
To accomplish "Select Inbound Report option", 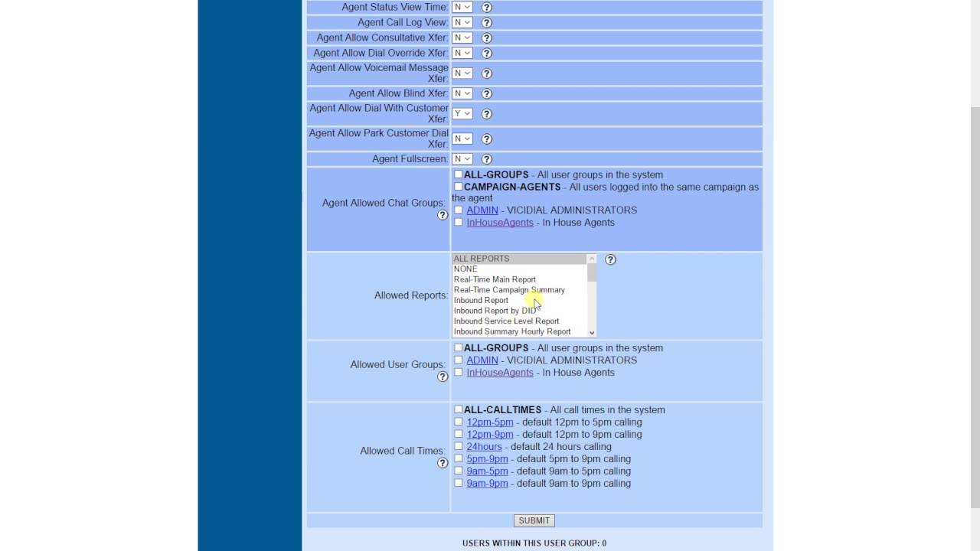I will (x=520, y=300).
